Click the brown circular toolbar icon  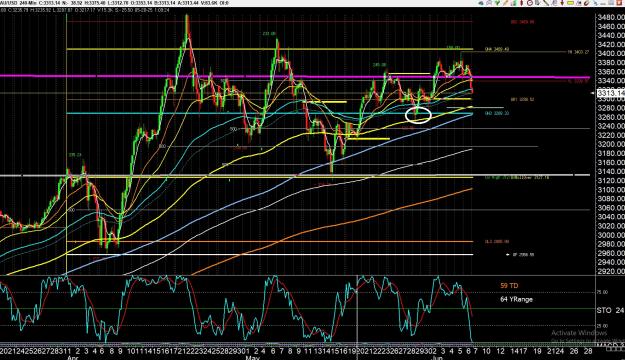click(586, 3)
